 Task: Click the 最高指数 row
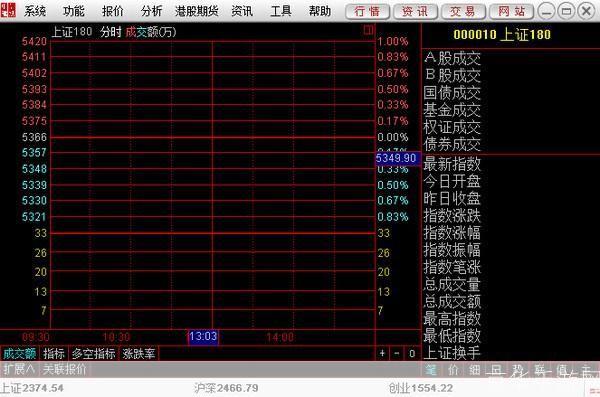[x=452, y=319]
